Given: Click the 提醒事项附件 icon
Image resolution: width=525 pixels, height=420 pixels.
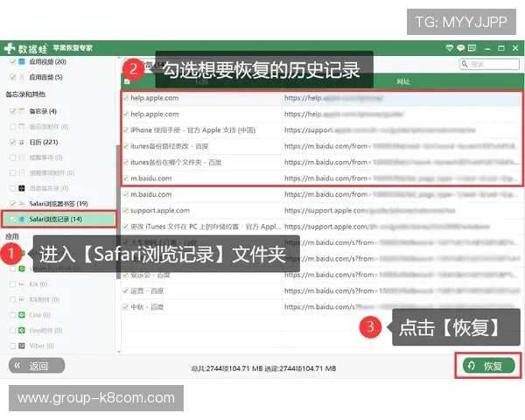Looking at the screenshot, I should (x=22, y=173).
